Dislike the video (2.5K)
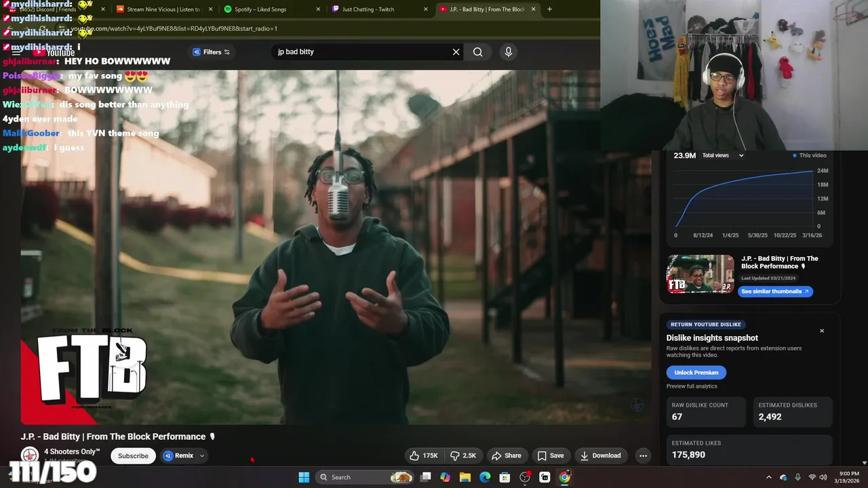868x488 pixels. (464, 455)
